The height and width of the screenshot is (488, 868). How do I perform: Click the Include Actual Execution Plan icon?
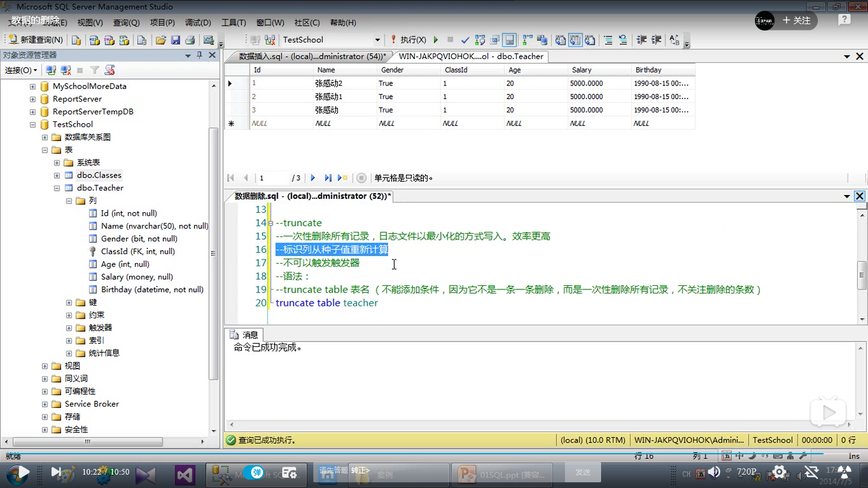point(527,39)
